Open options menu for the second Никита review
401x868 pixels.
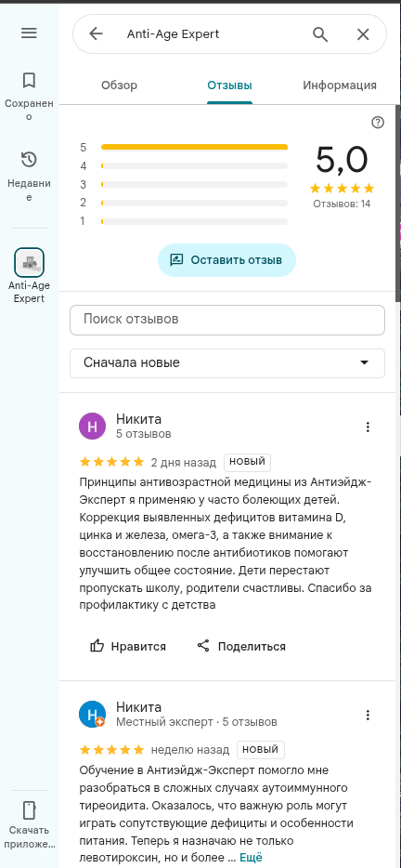click(368, 716)
